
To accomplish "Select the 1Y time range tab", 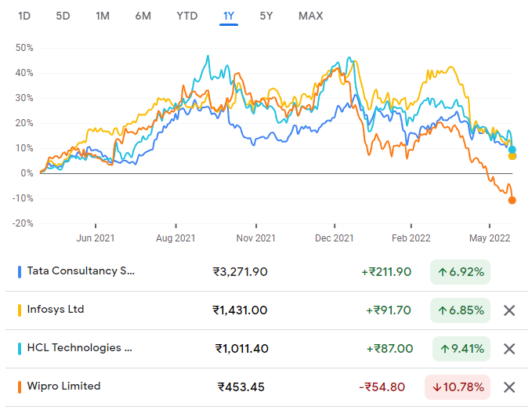I will click(229, 16).
